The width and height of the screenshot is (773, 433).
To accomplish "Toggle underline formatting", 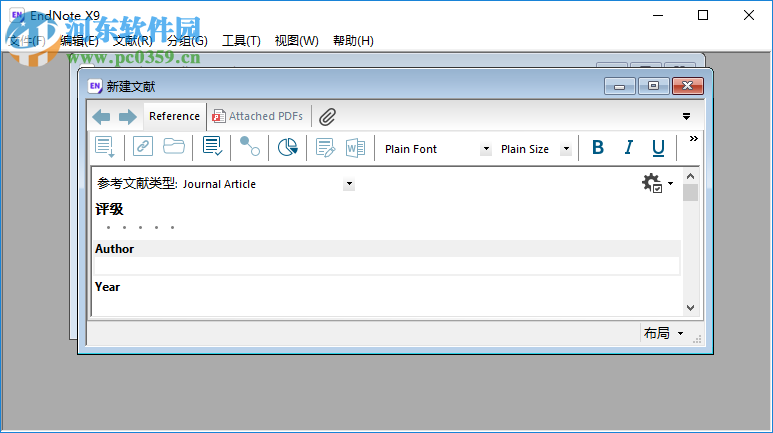I will click(x=658, y=147).
